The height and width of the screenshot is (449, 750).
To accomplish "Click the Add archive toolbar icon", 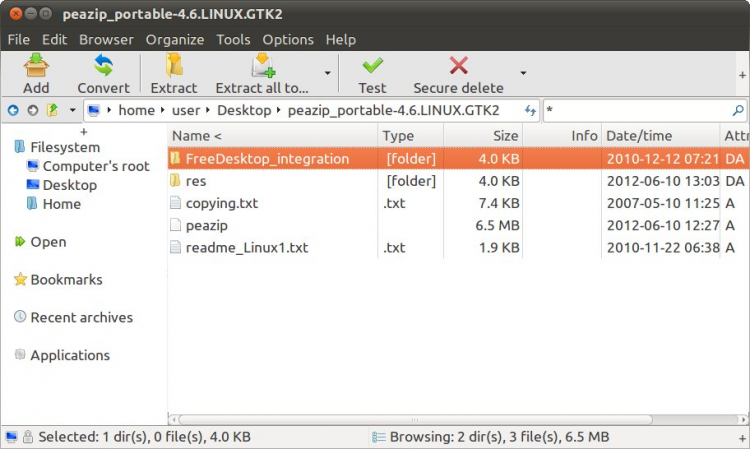I will (36, 66).
